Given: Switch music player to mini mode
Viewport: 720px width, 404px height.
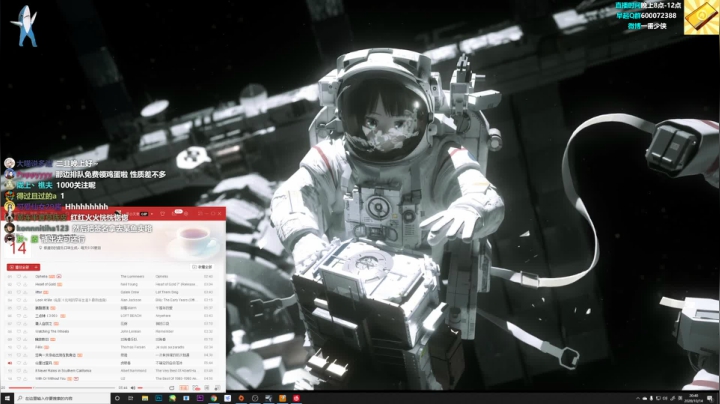Looking at the screenshot, I should [x=200, y=214].
